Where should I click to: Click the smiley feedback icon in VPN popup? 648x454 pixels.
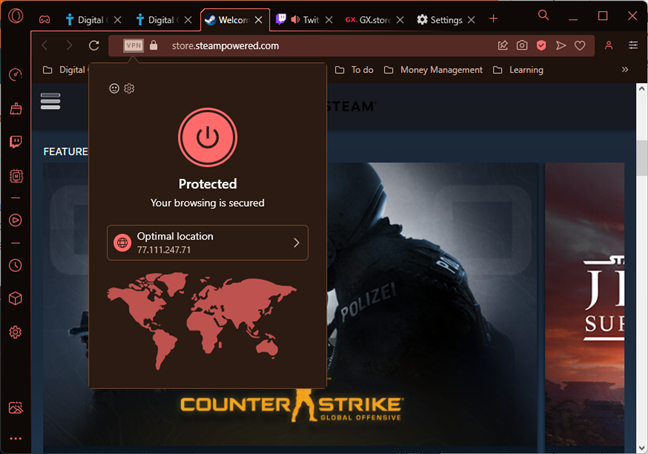(x=114, y=88)
